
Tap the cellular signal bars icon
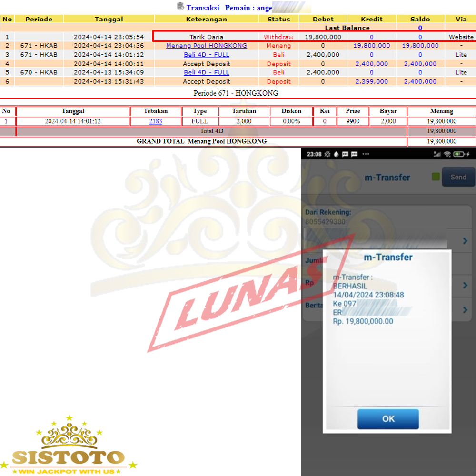(x=437, y=154)
